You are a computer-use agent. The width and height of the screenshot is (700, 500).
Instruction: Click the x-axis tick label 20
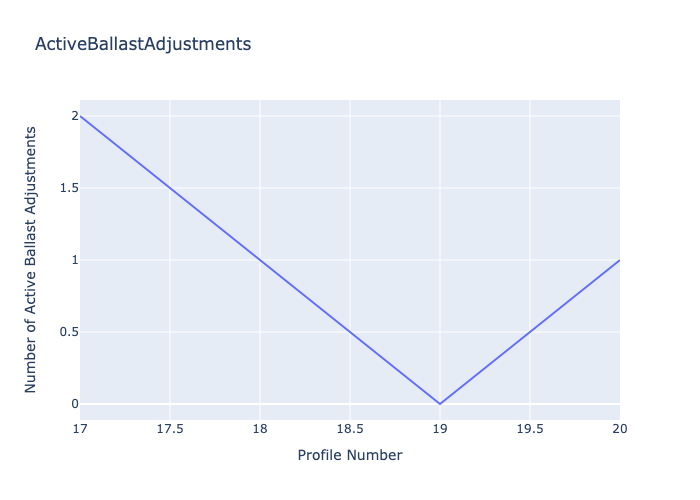click(x=620, y=429)
